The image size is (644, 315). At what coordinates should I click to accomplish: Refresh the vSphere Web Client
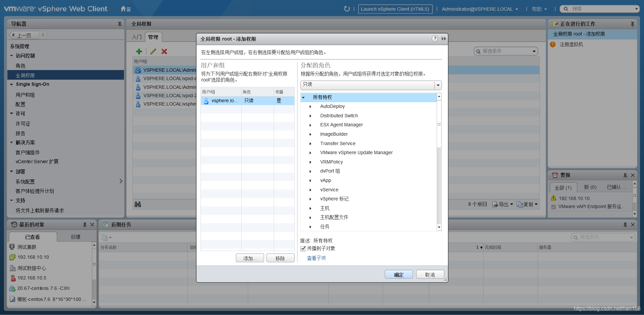(347, 9)
